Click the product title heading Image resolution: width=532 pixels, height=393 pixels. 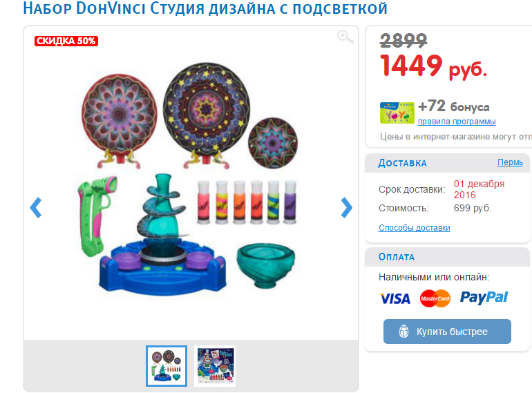click(205, 9)
